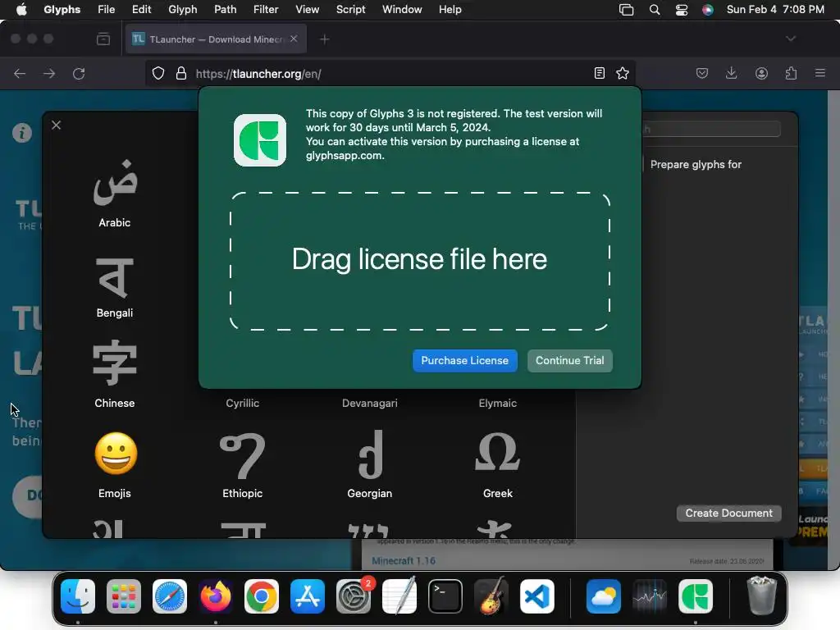Click Firefox back button
840x630 pixels.
coord(20,73)
